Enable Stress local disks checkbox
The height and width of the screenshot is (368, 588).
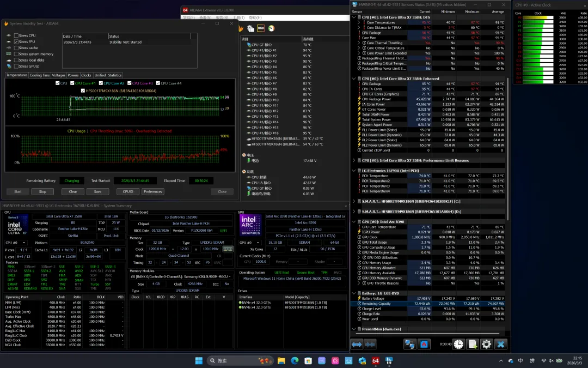(x=16, y=60)
